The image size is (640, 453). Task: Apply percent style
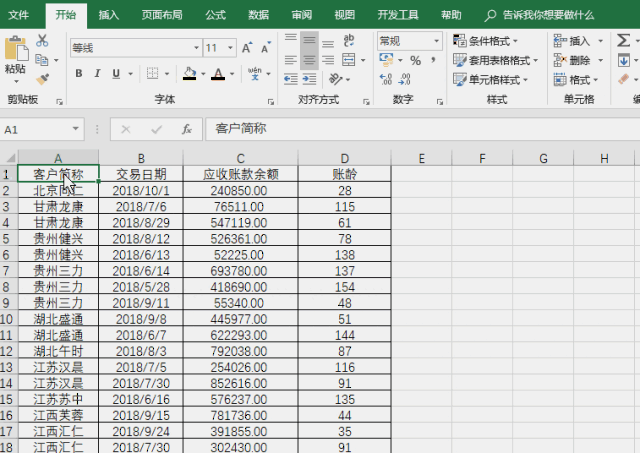(416, 60)
